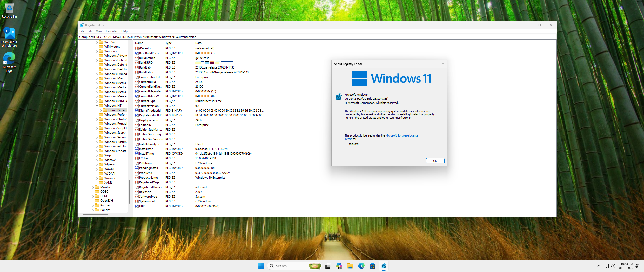Launch Microsoft Edge from the desktop
Image resolution: width=644 pixels, height=272 pixels.
(x=9, y=62)
